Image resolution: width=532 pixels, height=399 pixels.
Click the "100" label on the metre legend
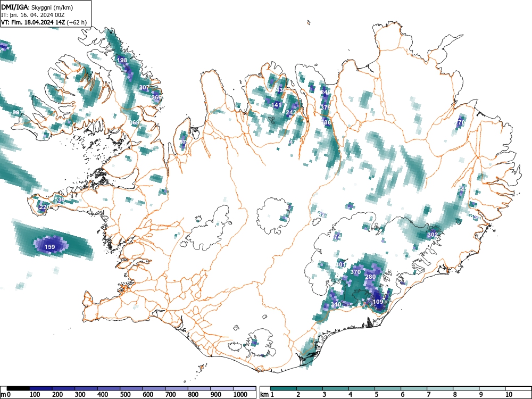[x=35, y=395]
